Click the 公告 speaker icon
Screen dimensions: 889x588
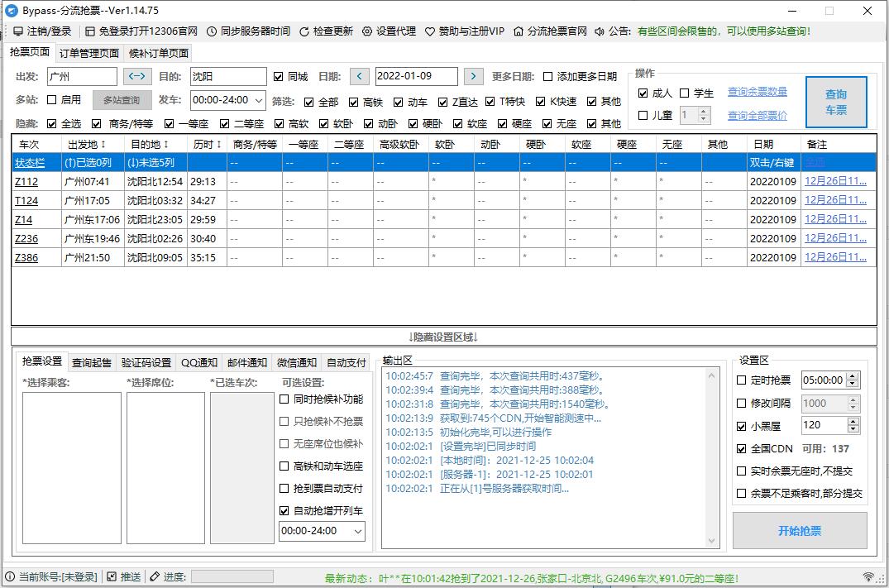(x=600, y=31)
